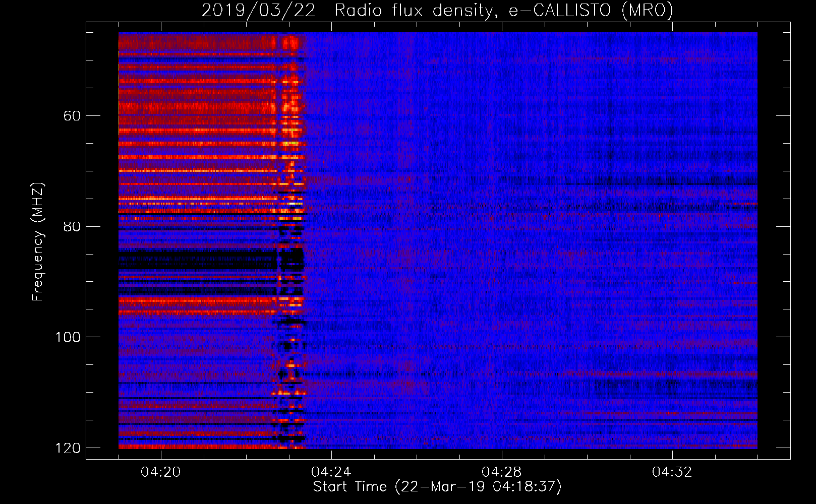
Task: Click the 100 frequency tick label
Action: [x=68, y=337]
